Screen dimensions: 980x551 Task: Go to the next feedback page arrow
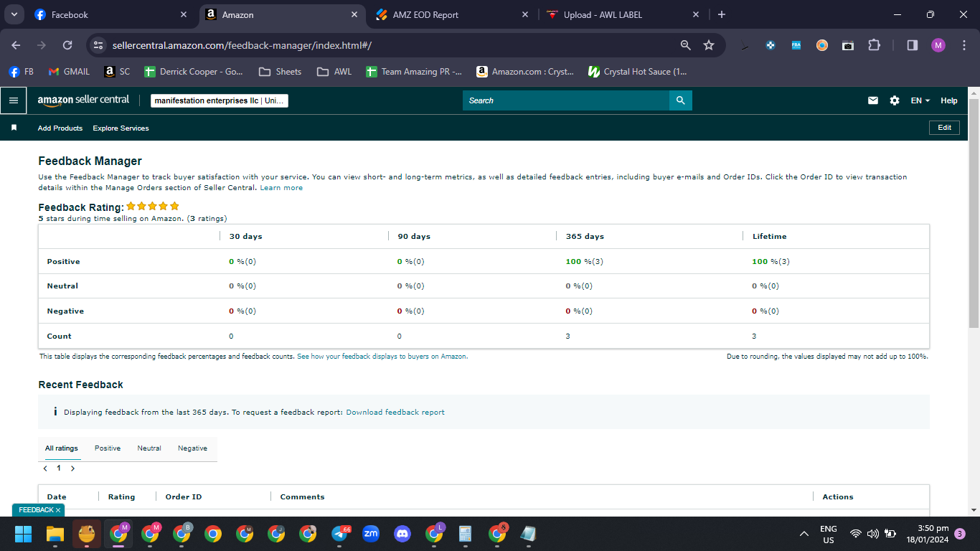point(72,468)
